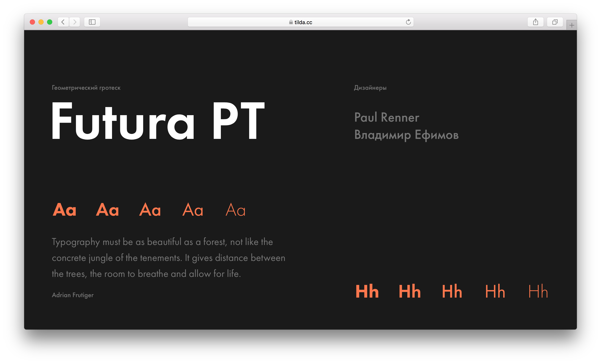This screenshot has width=601, height=364.
Task: Pick the lightest Aa weight sample
Action: (235, 210)
